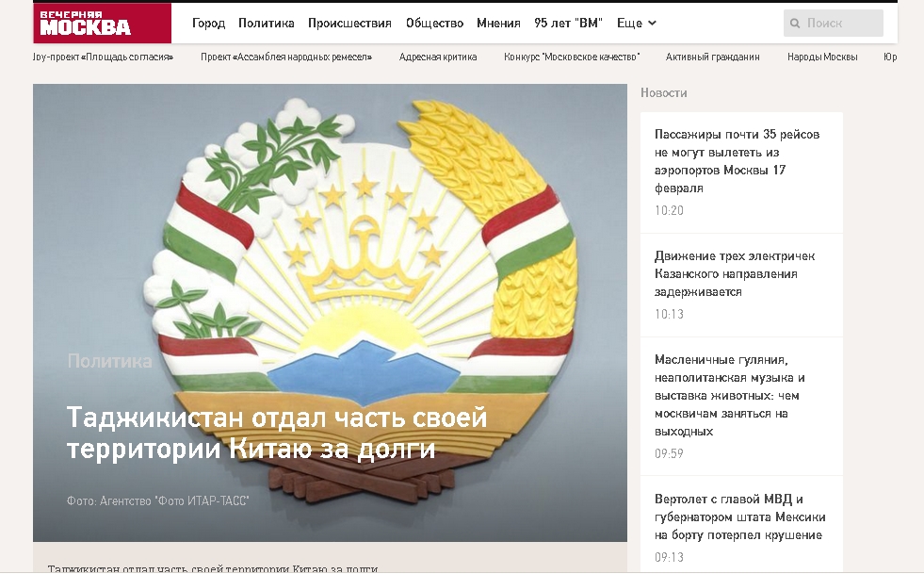Open Масленичные гуляния news item
Image resolution: width=924 pixels, height=574 pixels.
(730, 395)
